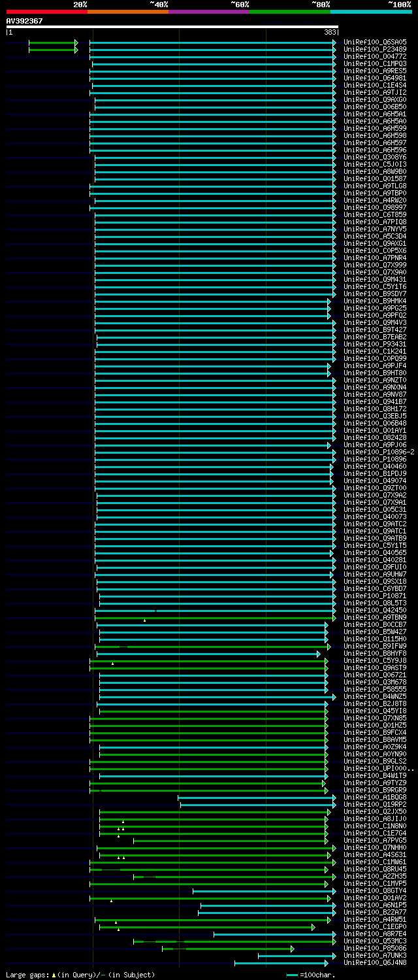Open hit UniRef100_Q6SA05
The height and width of the screenshot is (980, 418).
[375, 42]
